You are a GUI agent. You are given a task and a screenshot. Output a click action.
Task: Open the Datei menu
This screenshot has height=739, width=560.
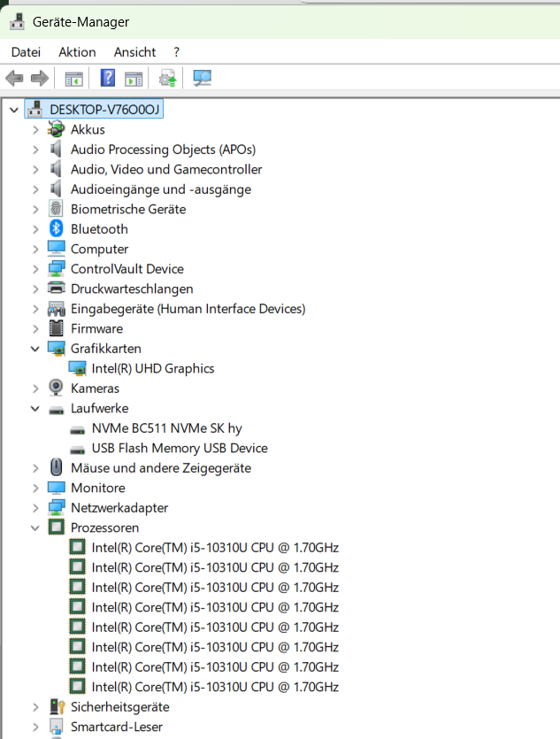click(x=26, y=52)
